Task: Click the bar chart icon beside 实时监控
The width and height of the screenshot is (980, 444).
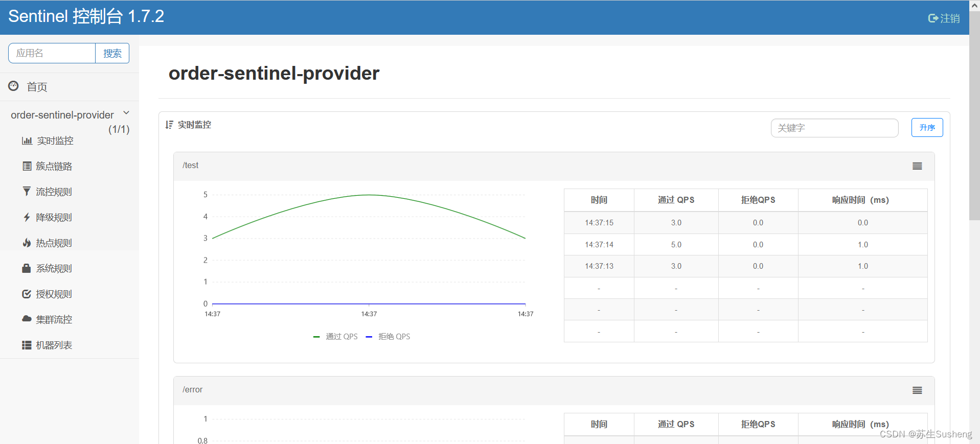Action: 27,141
